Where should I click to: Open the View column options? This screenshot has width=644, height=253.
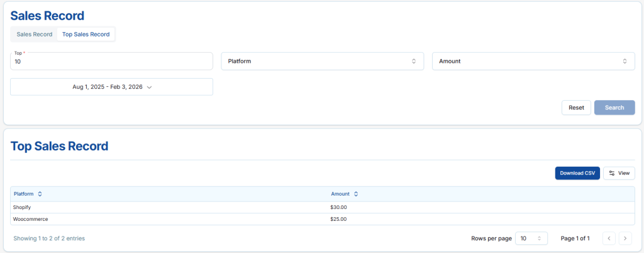coord(619,173)
